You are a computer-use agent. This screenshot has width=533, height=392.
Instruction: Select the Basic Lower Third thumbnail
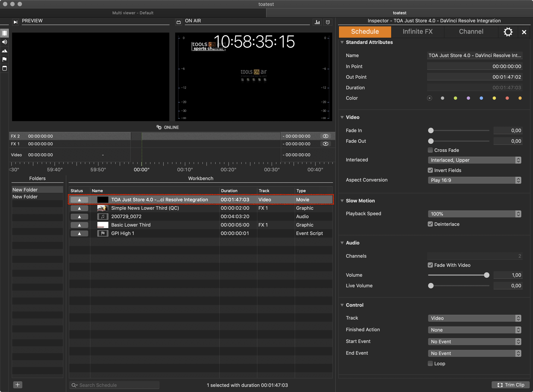(103, 225)
